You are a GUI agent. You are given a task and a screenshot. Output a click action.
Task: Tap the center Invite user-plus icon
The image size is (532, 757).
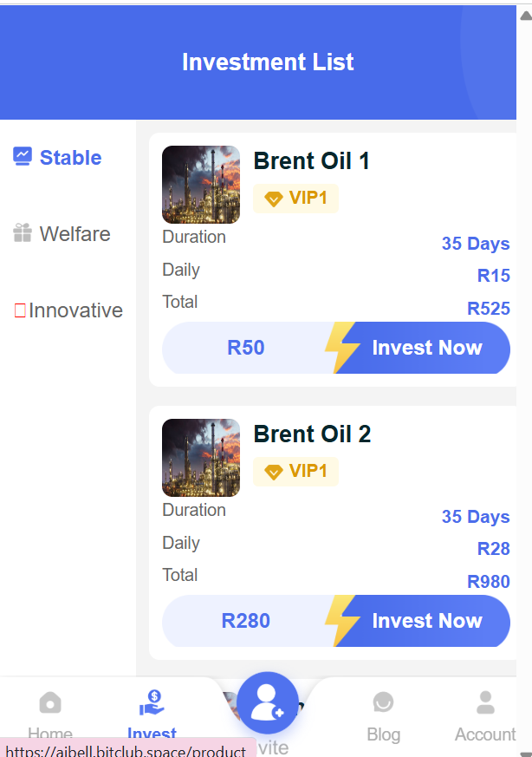pyautogui.click(x=267, y=703)
